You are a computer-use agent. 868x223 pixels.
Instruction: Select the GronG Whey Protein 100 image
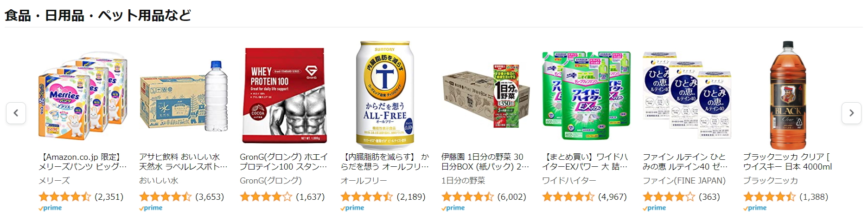(x=284, y=96)
